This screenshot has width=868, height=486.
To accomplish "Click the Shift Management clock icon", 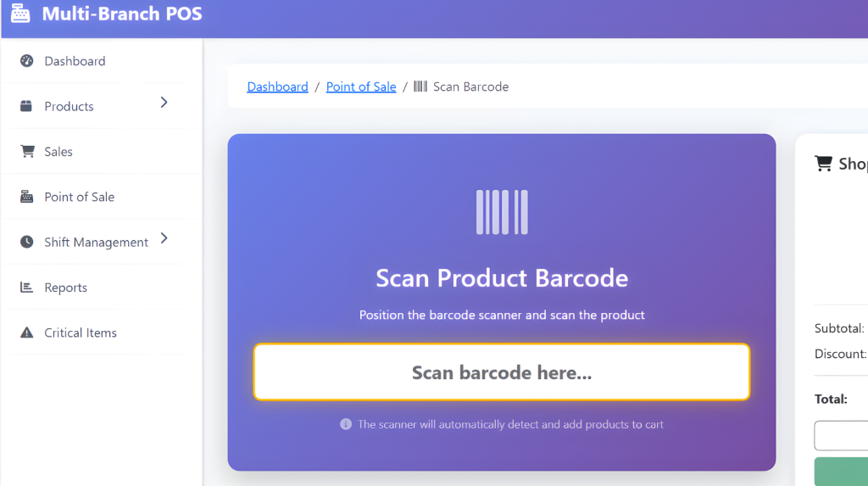I will point(26,242).
